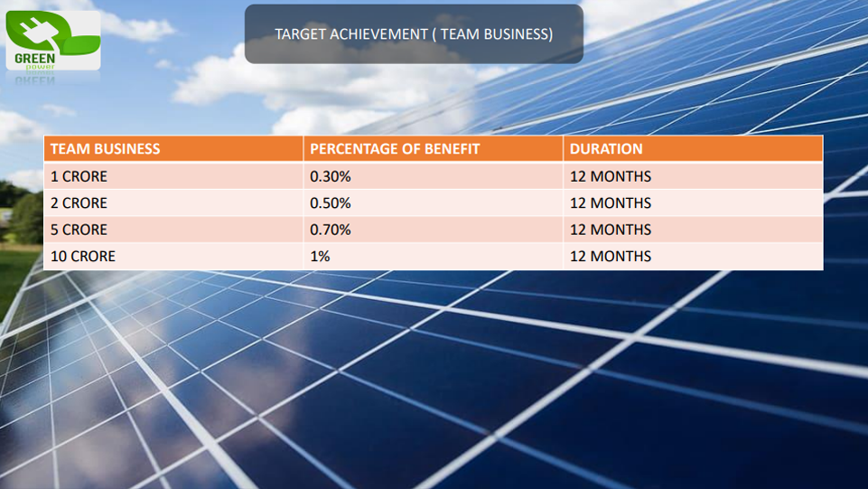Click 12 MONTHS in the 2 CRORE row
The image size is (868, 489).
611,203
